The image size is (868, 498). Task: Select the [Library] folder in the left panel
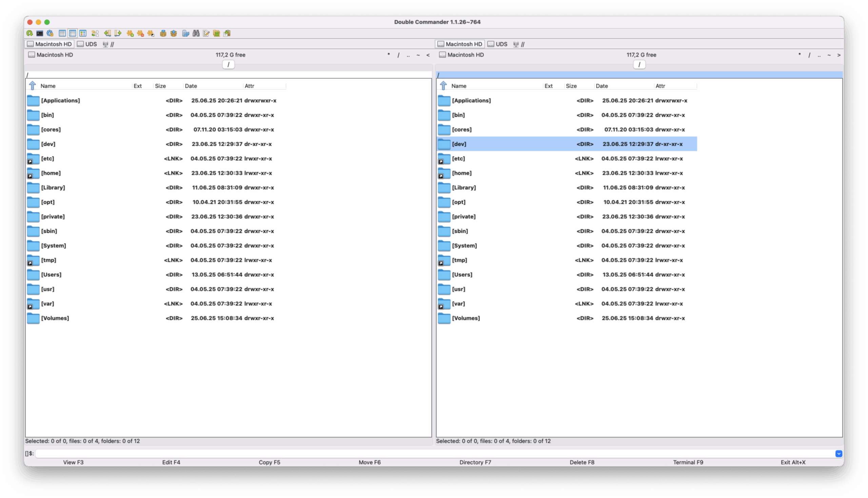click(x=53, y=187)
